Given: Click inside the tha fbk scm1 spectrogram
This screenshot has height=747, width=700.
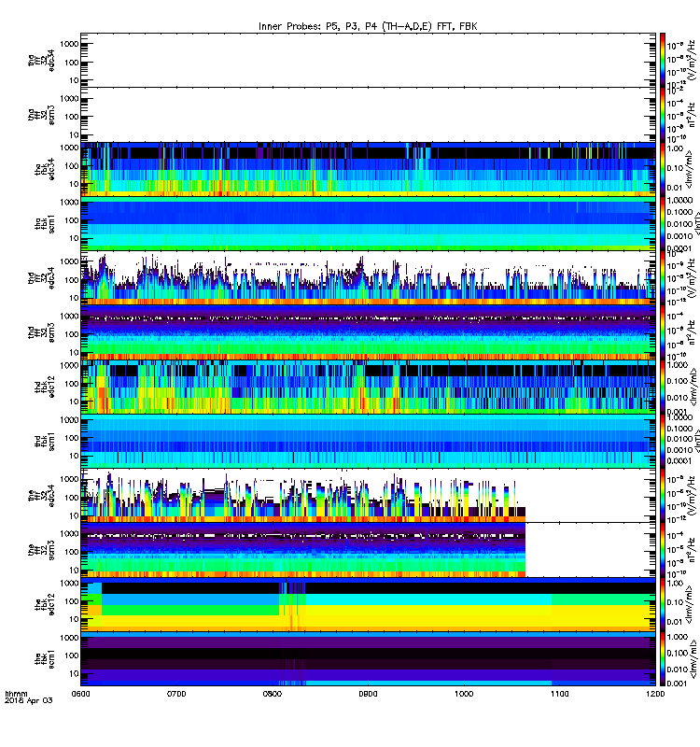Looking at the screenshot, I should (368, 223).
